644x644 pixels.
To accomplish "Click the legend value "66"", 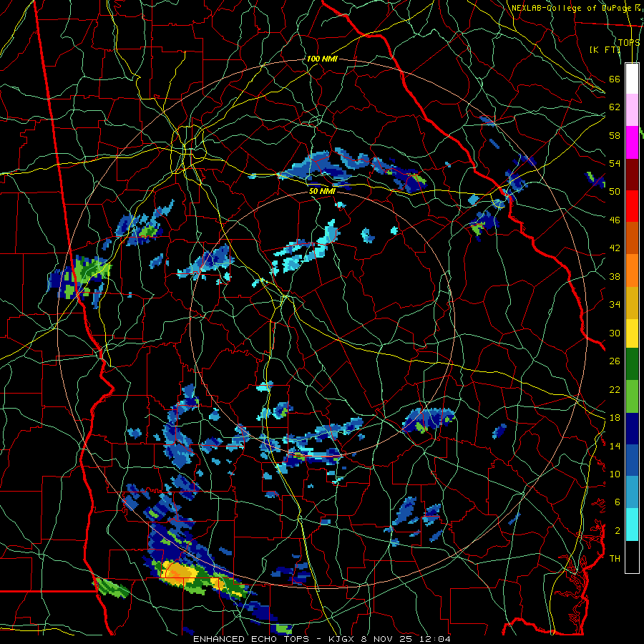I will click(615, 79).
